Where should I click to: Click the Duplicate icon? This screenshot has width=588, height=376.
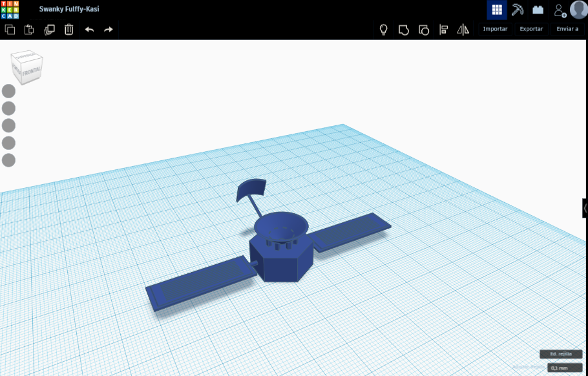(x=49, y=30)
